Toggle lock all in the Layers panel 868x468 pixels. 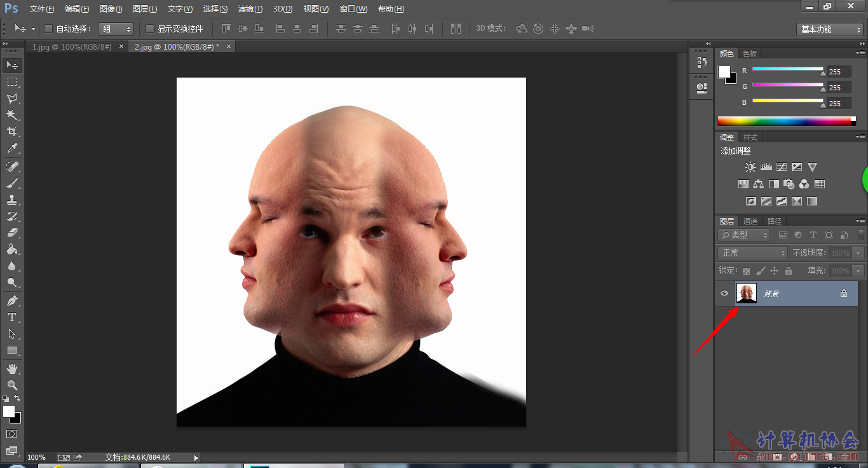click(x=789, y=271)
